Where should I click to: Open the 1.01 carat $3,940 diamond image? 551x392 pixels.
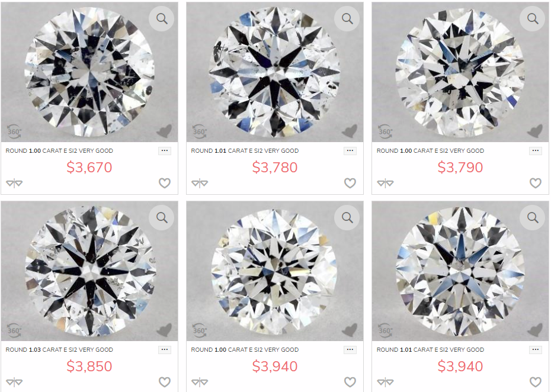click(x=460, y=269)
